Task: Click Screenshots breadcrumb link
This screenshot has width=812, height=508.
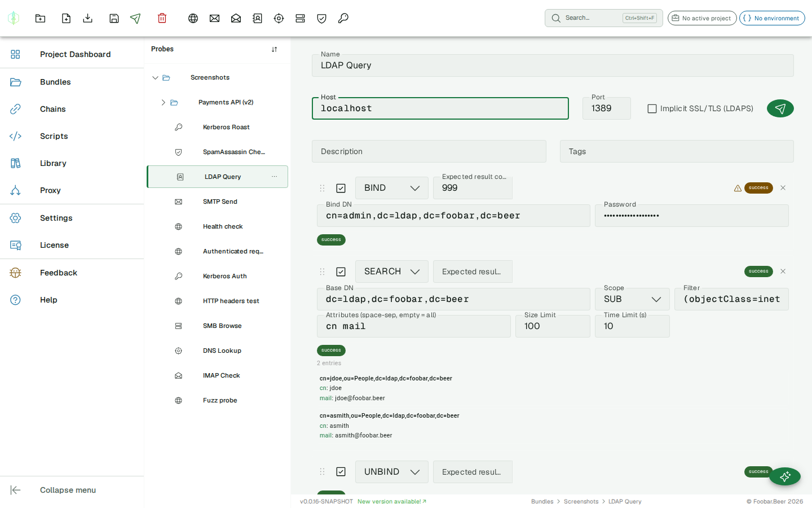Action: point(581,501)
